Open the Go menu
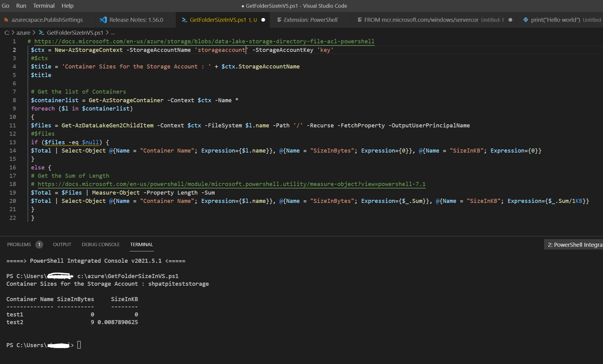 [x=6, y=6]
